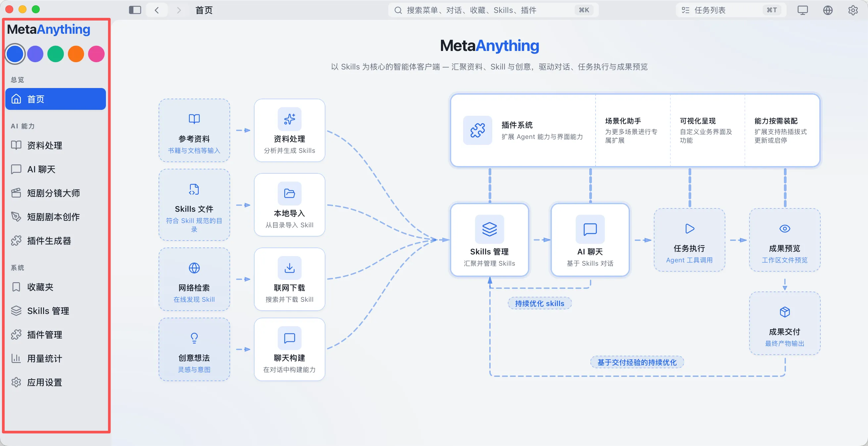
Task: Click the 在线发现 Skill text
Action: (x=194, y=299)
